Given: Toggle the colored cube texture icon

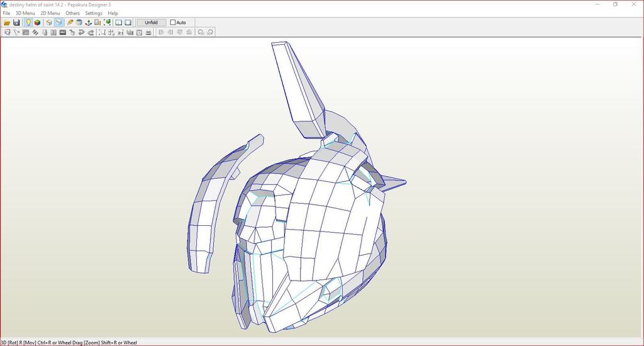Looking at the screenshot, I should [37, 23].
